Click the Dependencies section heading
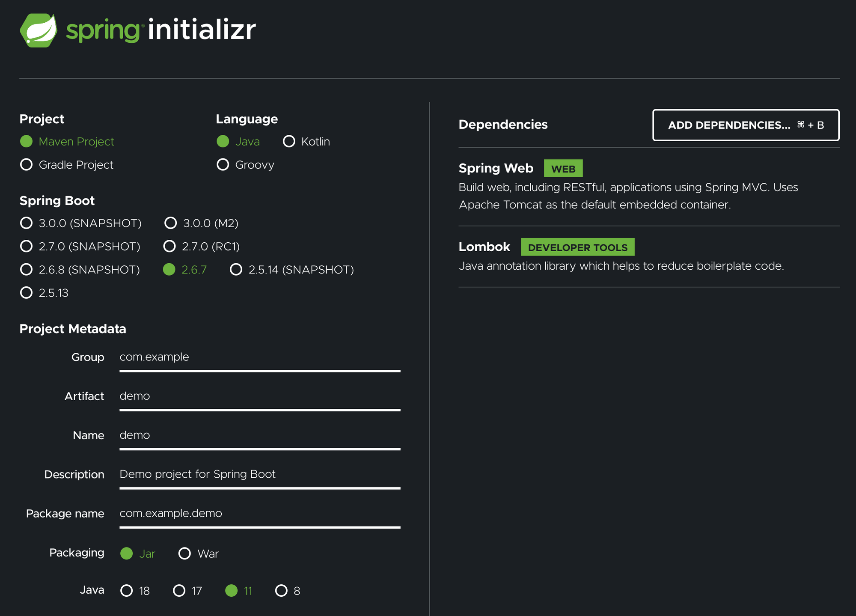Screen dimensions: 856x616 (503, 125)
